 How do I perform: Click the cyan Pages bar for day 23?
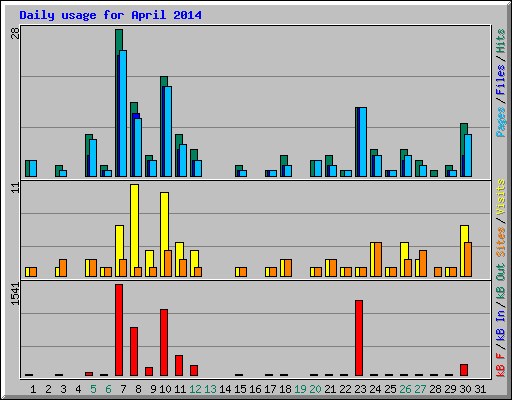(363, 142)
